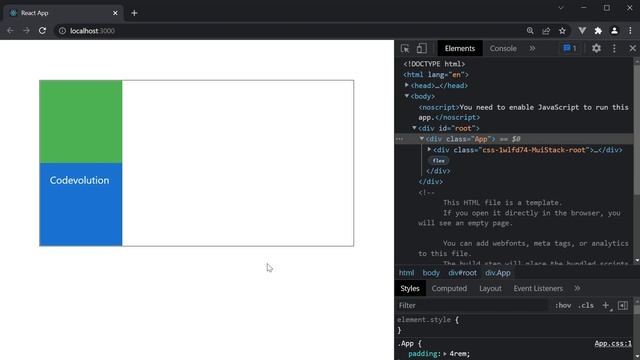Switch to the Styles pane tab
Image resolution: width=640 pixels, height=360 pixels.
pyautogui.click(x=410, y=289)
